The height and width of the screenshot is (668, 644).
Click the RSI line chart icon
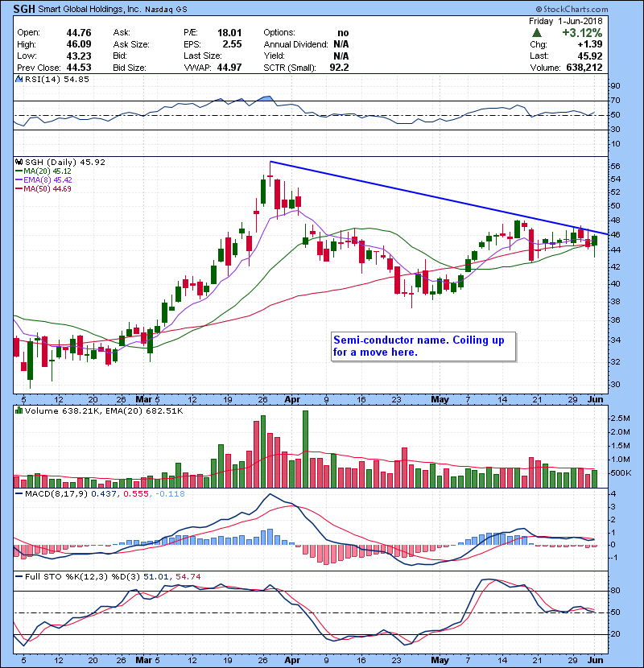tap(19, 79)
